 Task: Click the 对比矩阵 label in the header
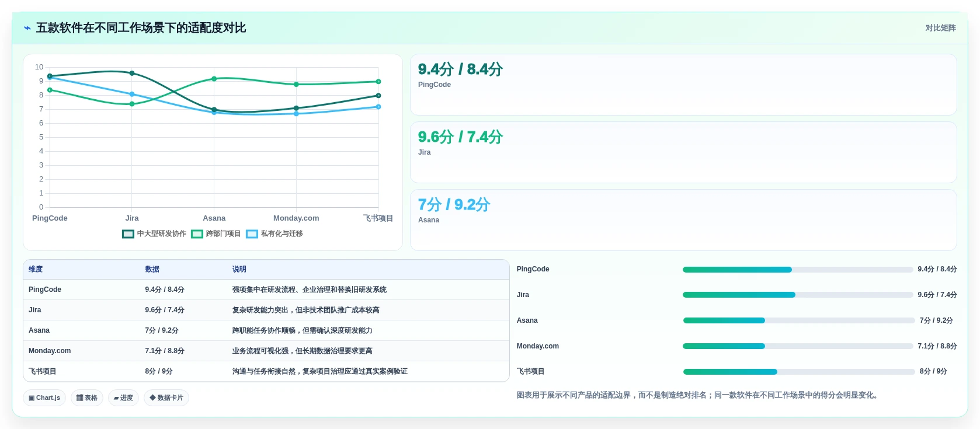tap(940, 28)
